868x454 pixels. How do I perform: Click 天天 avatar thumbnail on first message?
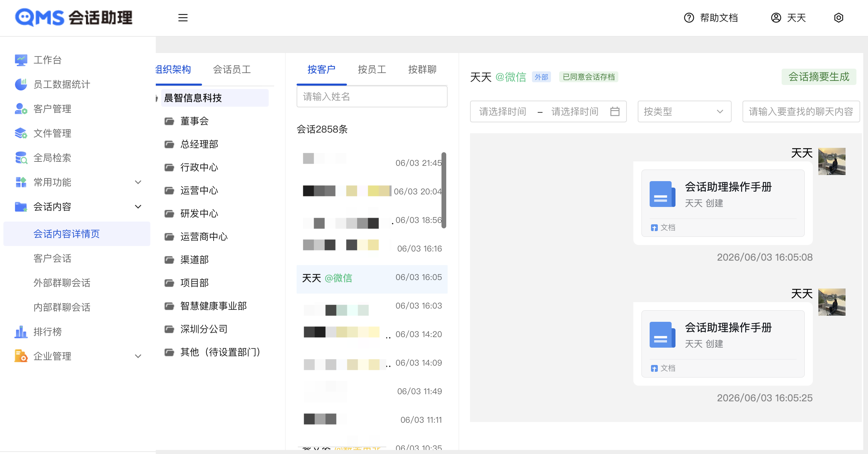tap(832, 161)
